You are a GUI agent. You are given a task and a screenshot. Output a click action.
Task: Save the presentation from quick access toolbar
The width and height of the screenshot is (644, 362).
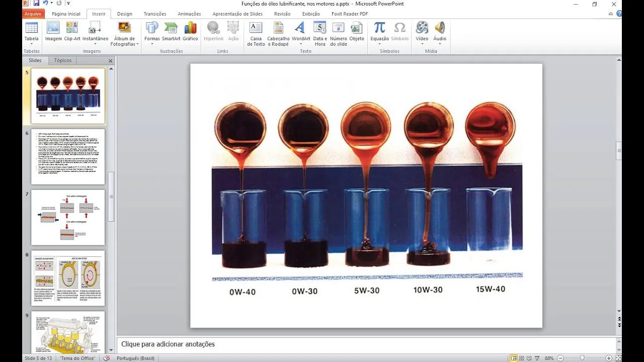click(36, 4)
